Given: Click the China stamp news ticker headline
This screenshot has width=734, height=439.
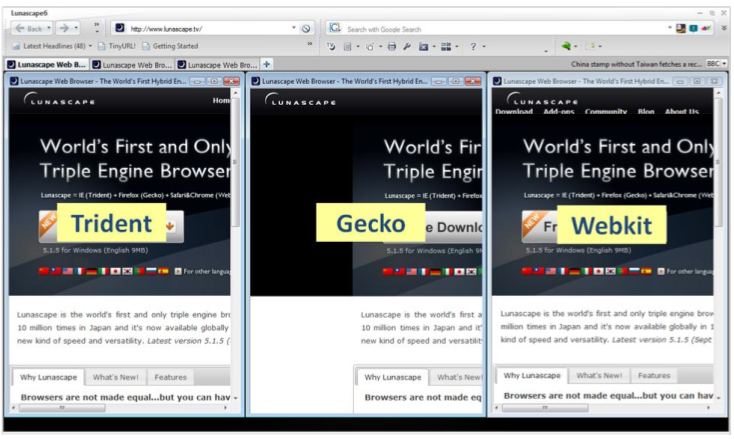Looking at the screenshot, I should [x=636, y=64].
